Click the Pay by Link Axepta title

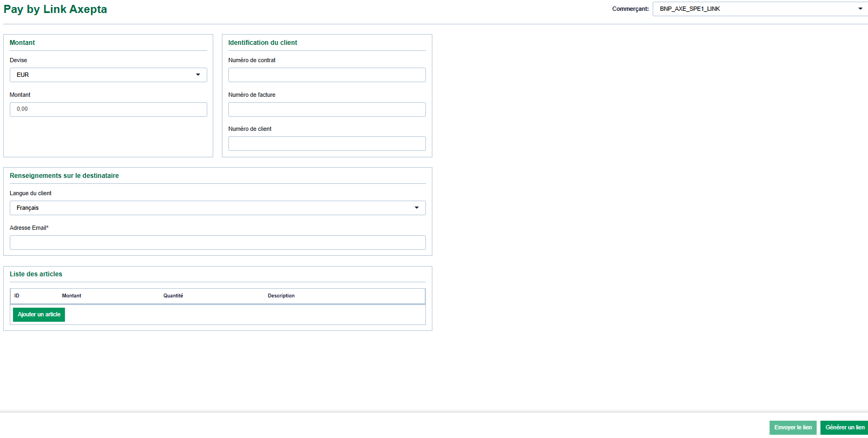point(55,9)
